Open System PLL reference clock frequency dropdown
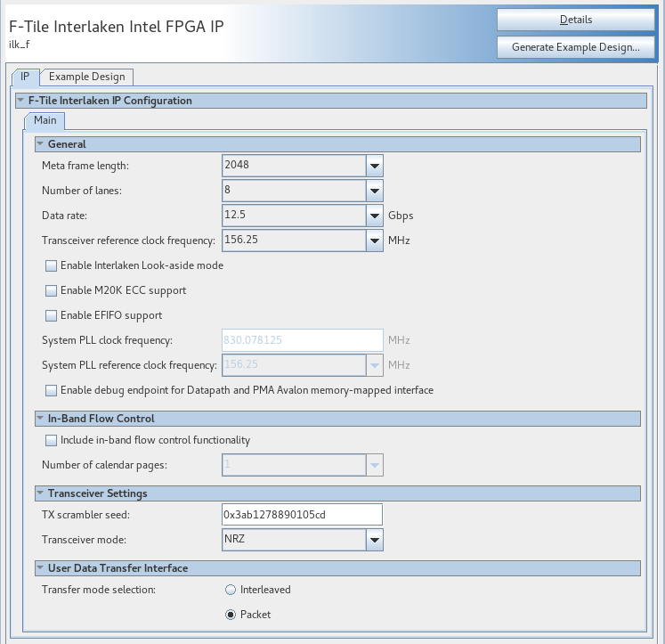 tap(375, 365)
